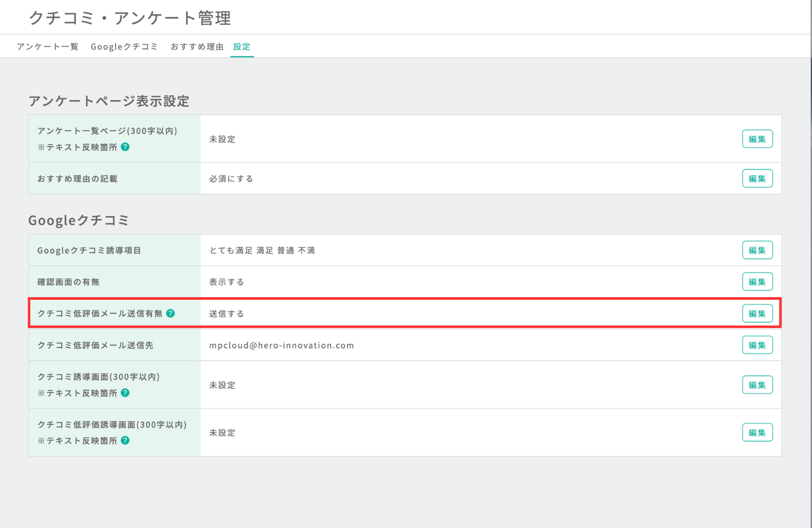Edit アンケート一覧ページ(300字以内) setting
Viewport: 812px width, 528px height.
(x=757, y=139)
